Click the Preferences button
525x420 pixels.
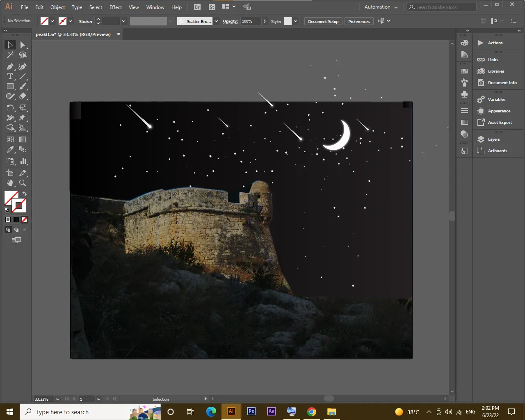click(359, 21)
